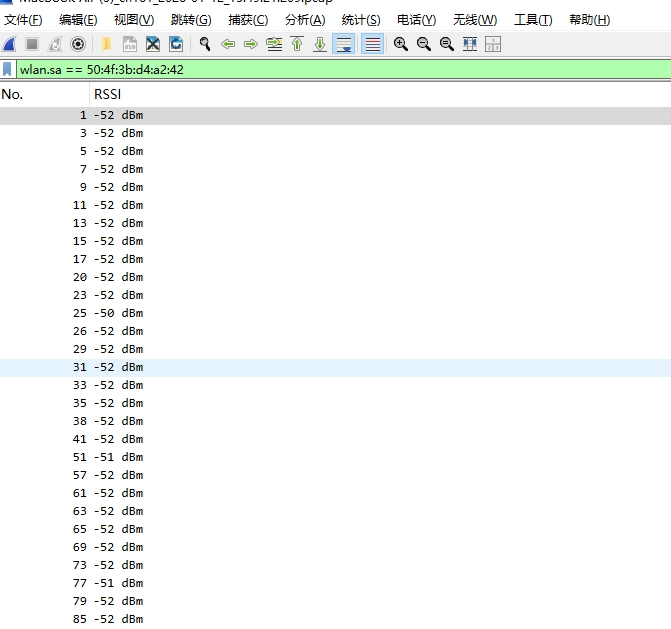671x629 pixels.
Task: Select packet number 57 row
Action: pyautogui.click(x=336, y=475)
